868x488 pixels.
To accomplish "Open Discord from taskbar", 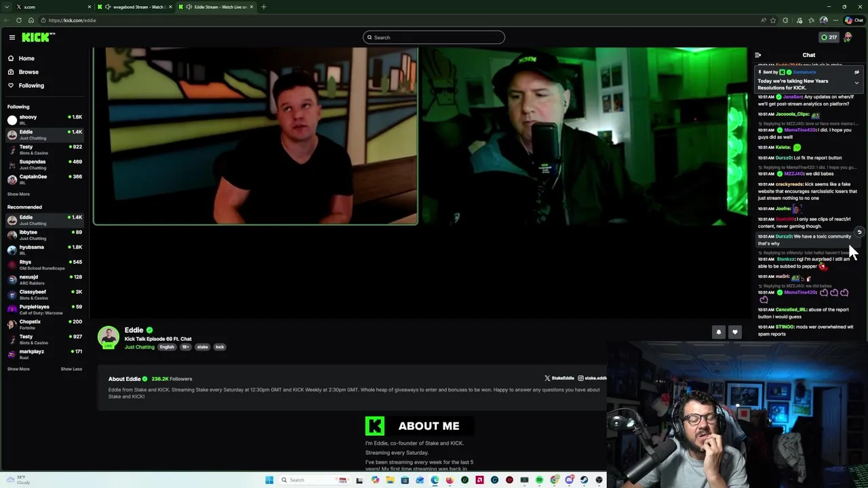I will pyautogui.click(x=569, y=480).
